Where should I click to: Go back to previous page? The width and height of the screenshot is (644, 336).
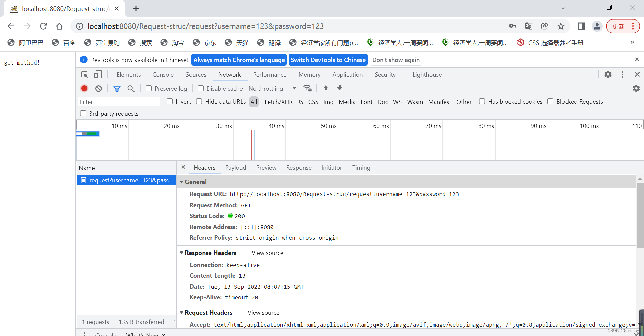[x=11, y=26]
